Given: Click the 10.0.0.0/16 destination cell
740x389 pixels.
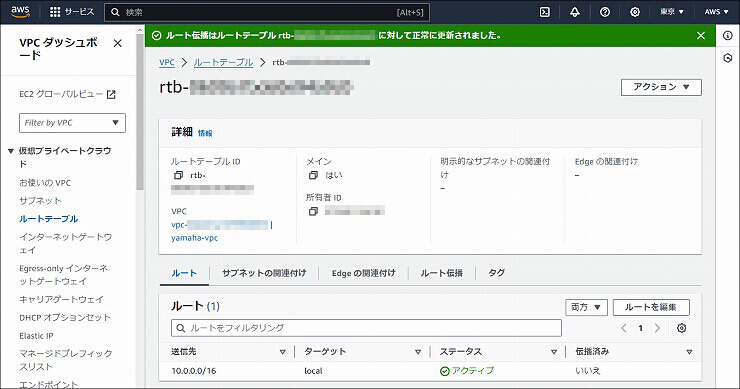Looking at the screenshot, I should 193,371.
